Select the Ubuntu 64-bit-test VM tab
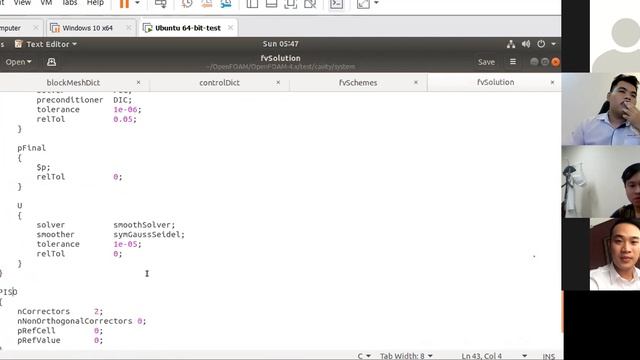The width and height of the screenshot is (640, 360). coord(188,28)
